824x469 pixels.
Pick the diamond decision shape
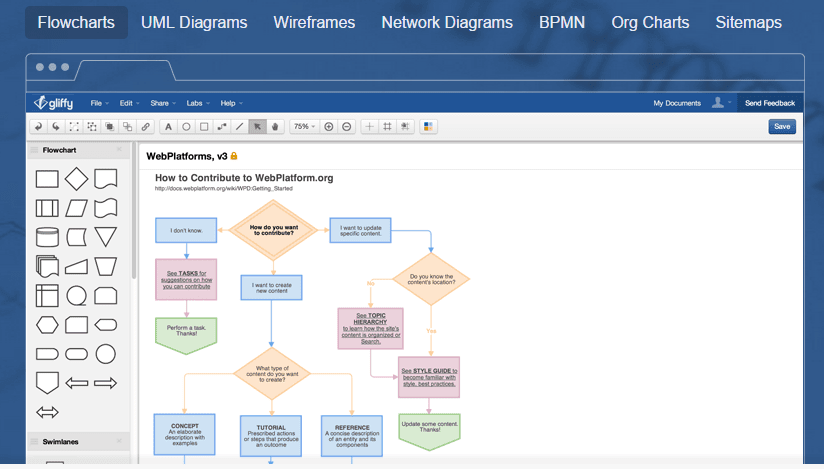coord(76,179)
